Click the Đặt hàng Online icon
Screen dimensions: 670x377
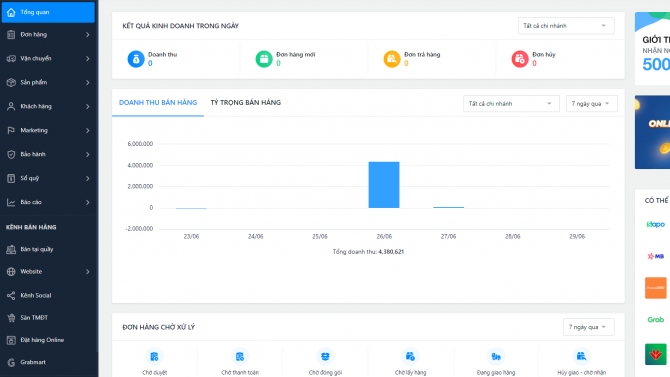click(11, 340)
